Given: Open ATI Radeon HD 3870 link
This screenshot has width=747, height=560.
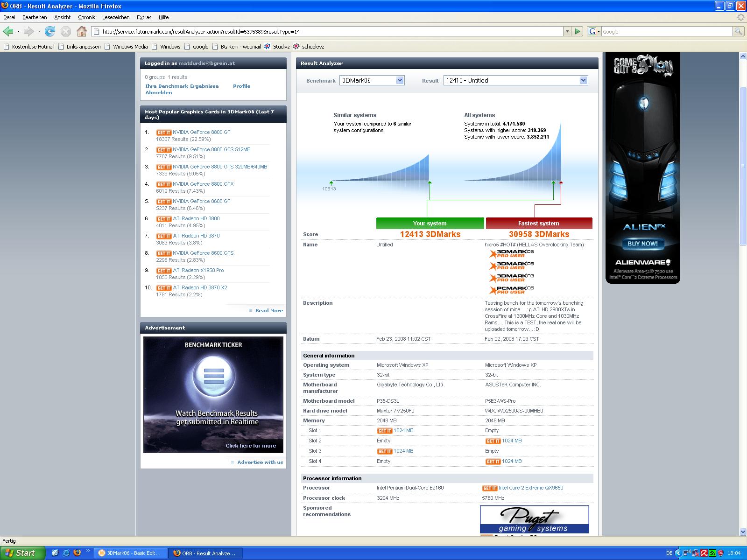Looking at the screenshot, I should click(x=196, y=236).
